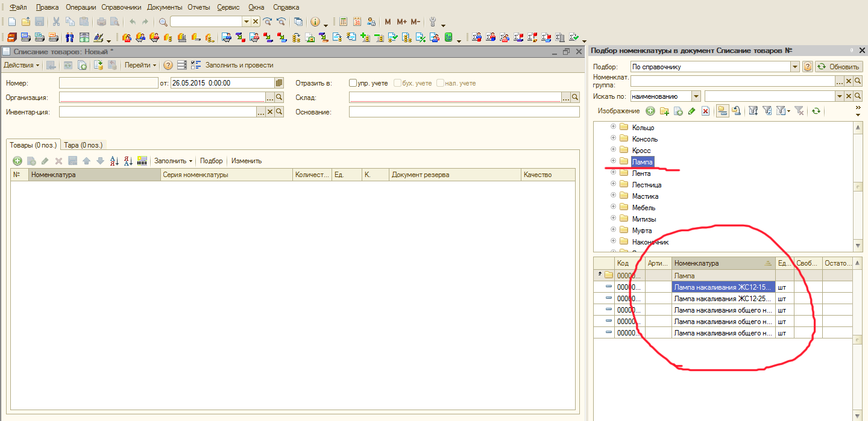Toggle hierarchical view in the nomenclature picker
This screenshot has height=421, width=868.
tap(722, 111)
